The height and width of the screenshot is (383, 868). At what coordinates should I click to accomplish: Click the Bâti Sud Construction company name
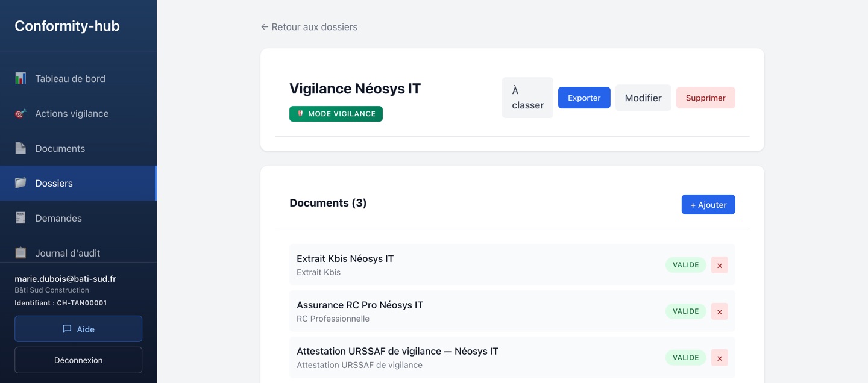pyautogui.click(x=52, y=290)
